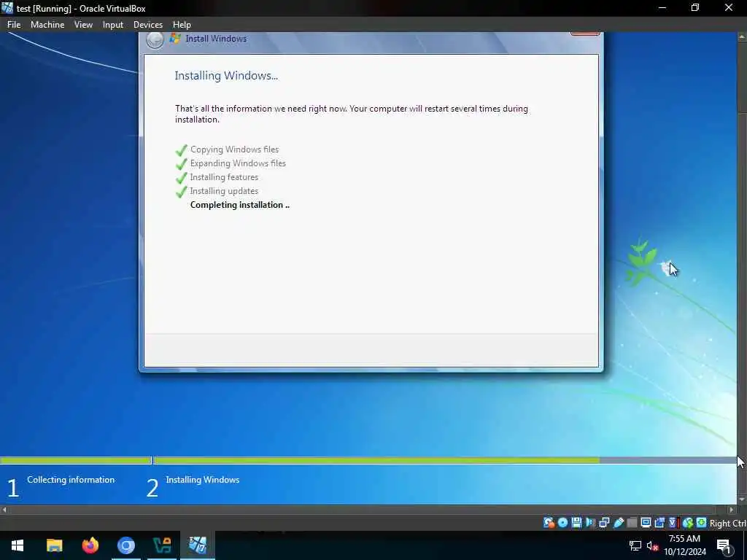Open the View menu

(83, 25)
